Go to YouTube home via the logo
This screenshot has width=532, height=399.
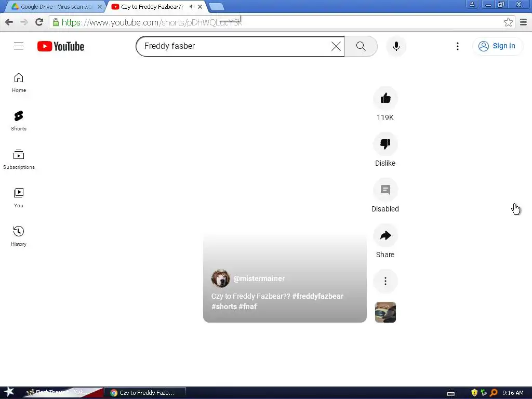coord(61,46)
